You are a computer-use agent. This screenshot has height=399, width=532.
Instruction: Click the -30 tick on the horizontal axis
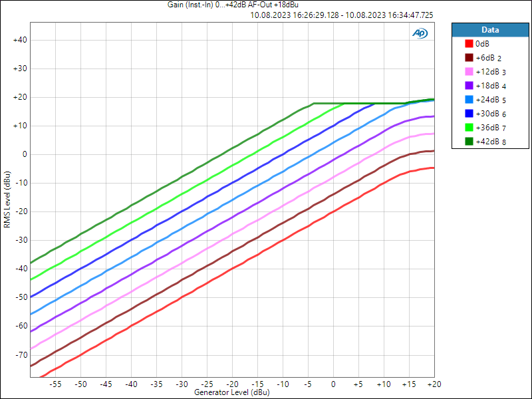pyautogui.click(x=182, y=384)
